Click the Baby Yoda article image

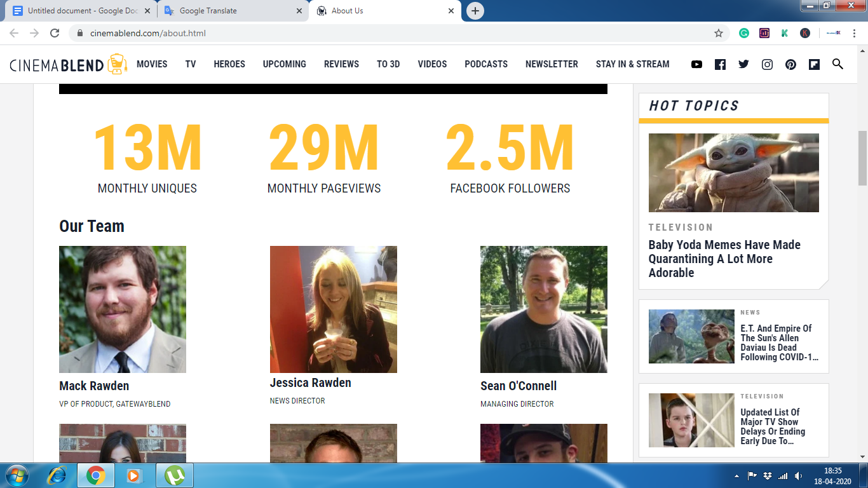(734, 173)
